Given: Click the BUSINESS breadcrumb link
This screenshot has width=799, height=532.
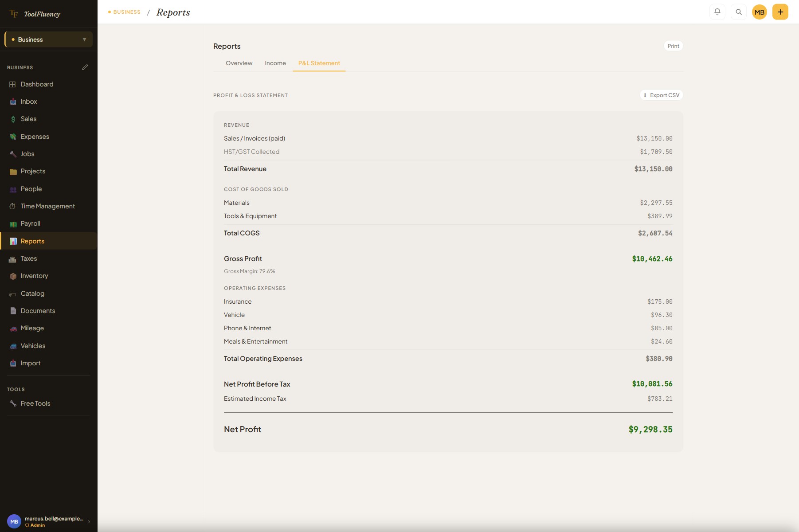Looking at the screenshot, I should [x=127, y=12].
